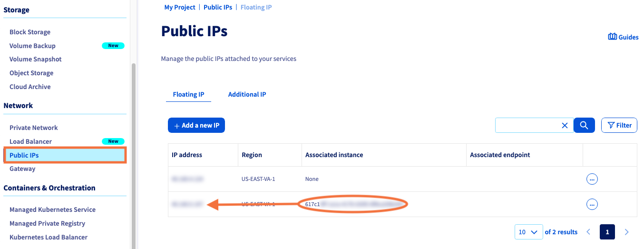Go to previous results page arrow

tap(588, 232)
